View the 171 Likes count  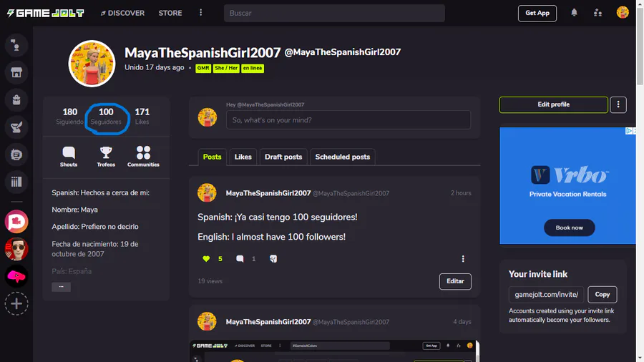(x=142, y=116)
